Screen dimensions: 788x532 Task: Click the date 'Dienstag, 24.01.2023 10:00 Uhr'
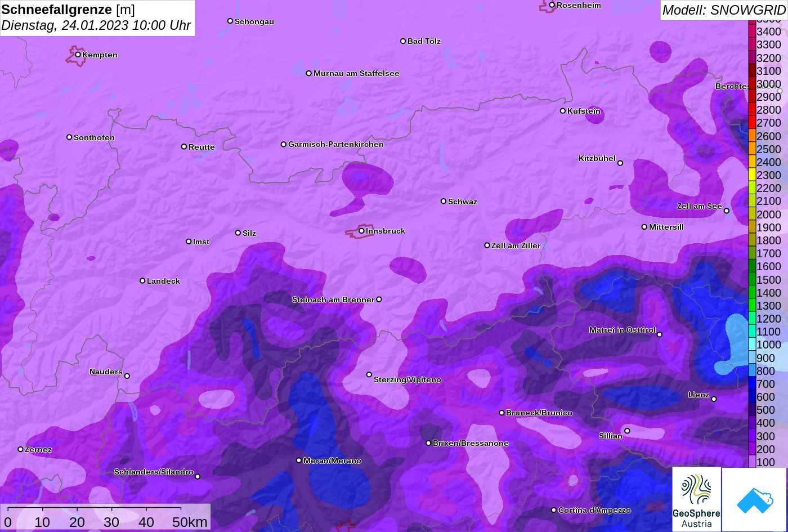pyautogui.click(x=96, y=25)
